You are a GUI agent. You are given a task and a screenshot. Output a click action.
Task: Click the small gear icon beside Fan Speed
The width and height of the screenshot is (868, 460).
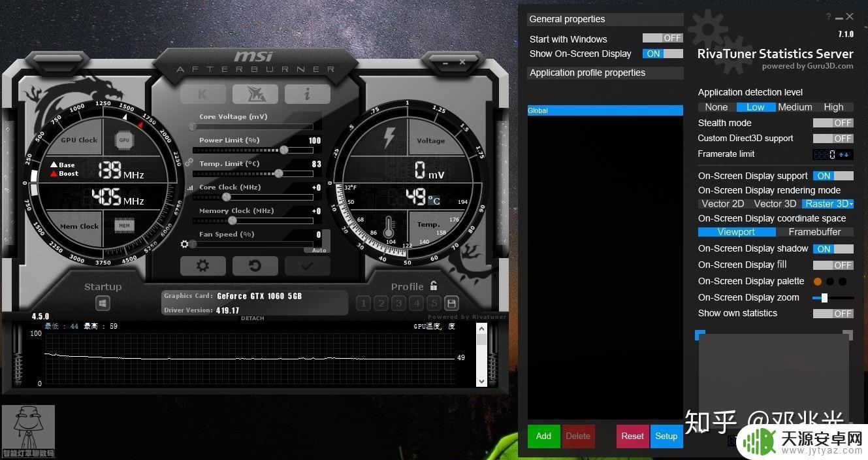185,244
